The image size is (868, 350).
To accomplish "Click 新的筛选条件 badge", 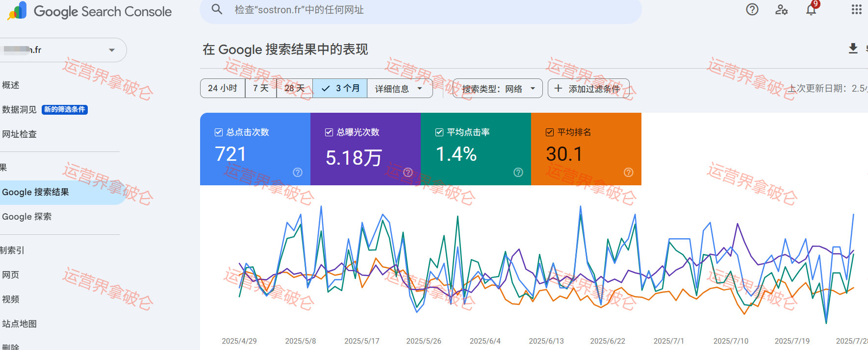I will pos(65,110).
